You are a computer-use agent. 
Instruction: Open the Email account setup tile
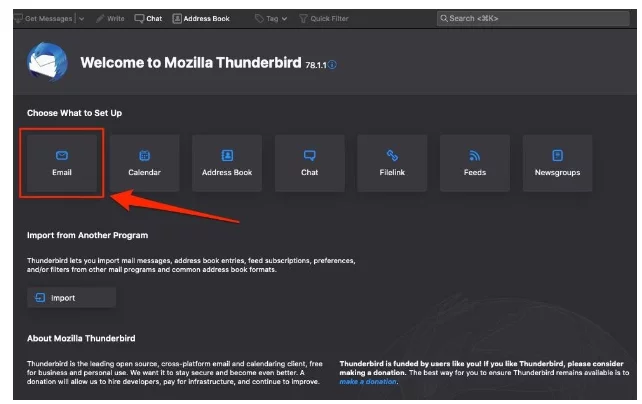62,163
